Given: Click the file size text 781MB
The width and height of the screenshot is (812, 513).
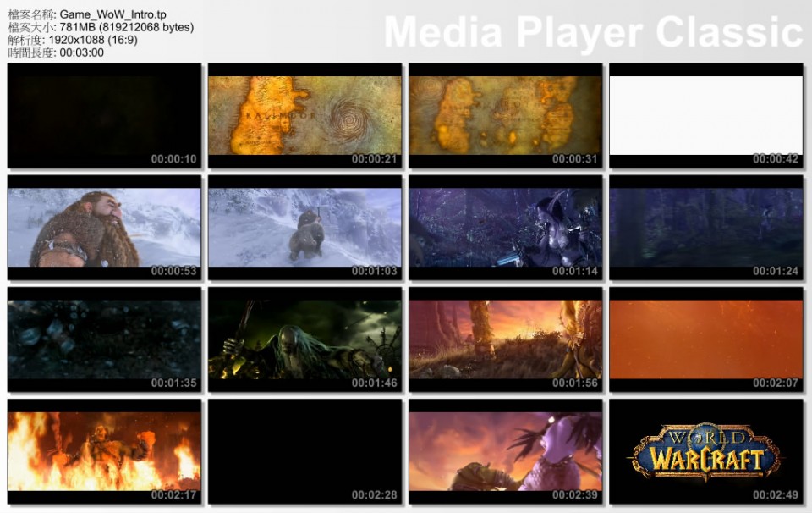Looking at the screenshot, I should click(78, 27).
